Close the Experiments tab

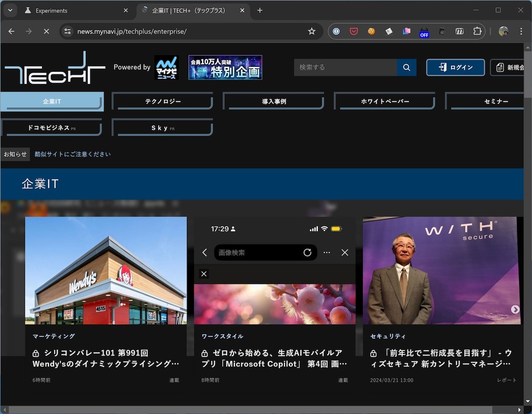126,10
